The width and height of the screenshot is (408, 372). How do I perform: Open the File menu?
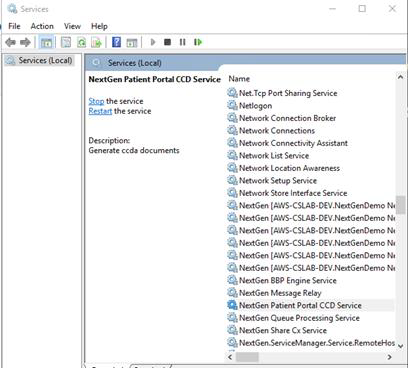pyautogui.click(x=14, y=26)
